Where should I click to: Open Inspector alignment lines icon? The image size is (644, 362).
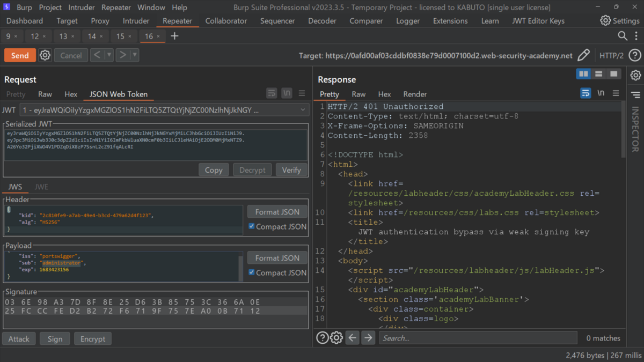[x=635, y=94]
